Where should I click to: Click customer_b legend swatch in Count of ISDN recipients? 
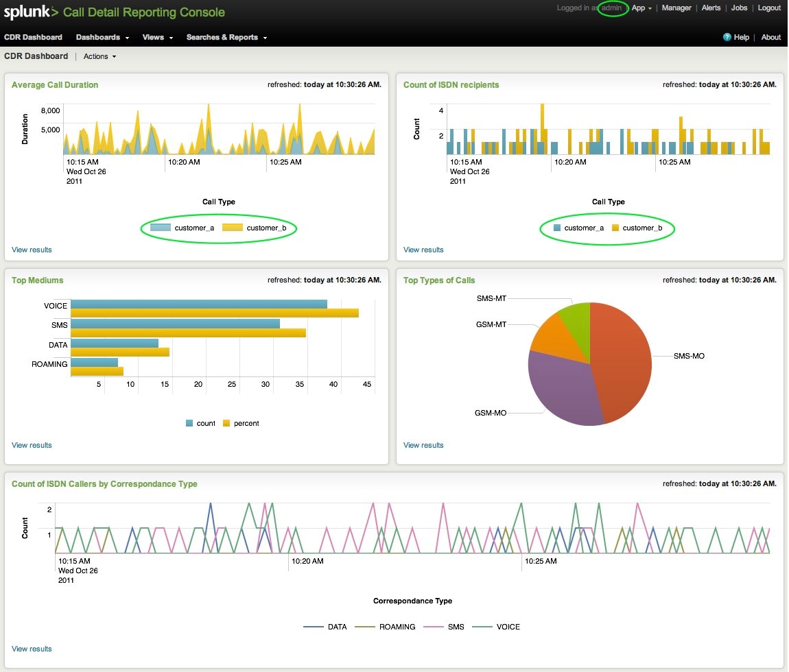615,228
